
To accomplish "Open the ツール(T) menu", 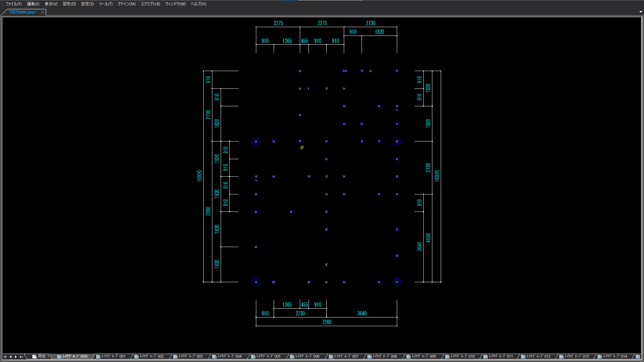I will click(105, 4).
